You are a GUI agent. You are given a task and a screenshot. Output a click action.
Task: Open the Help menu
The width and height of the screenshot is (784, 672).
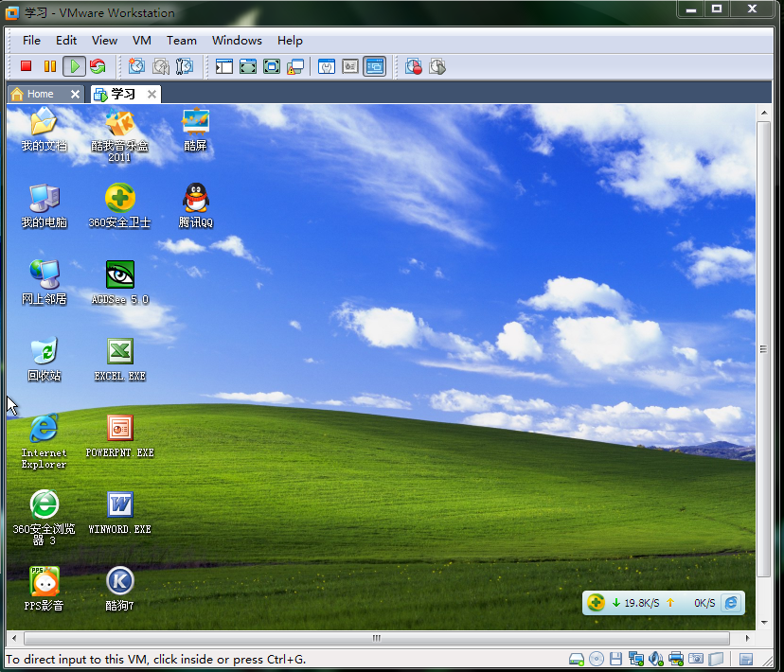(290, 41)
